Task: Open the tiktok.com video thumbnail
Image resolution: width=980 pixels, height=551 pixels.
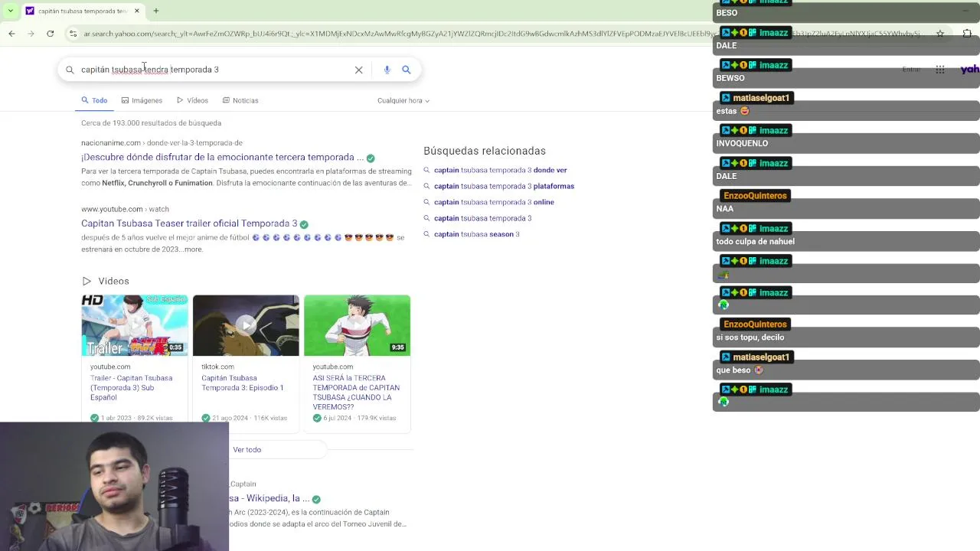Action: coord(246,325)
